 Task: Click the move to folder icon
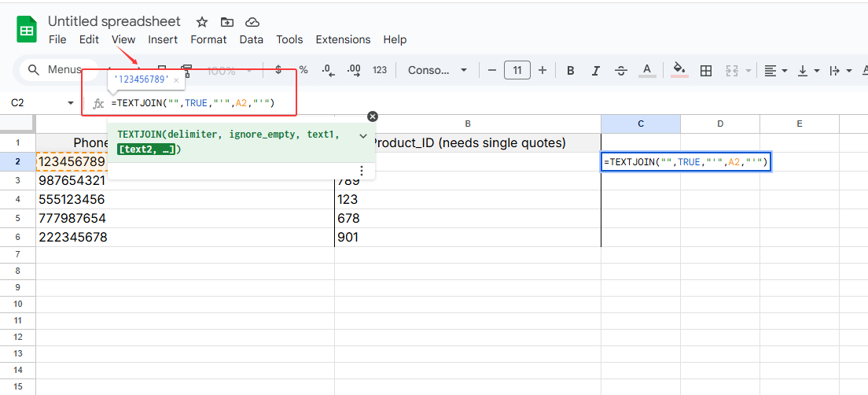click(x=227, y=22)
